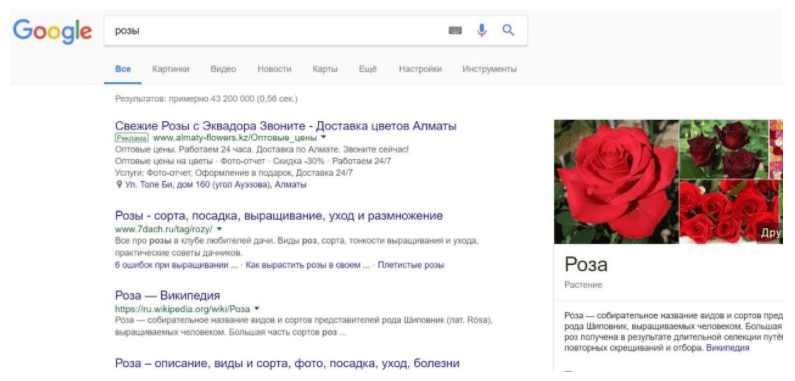The image size is (795, 381).
Task: Open the www.7dach.ru/tag/rozy URL
Action: pos(164,229)
